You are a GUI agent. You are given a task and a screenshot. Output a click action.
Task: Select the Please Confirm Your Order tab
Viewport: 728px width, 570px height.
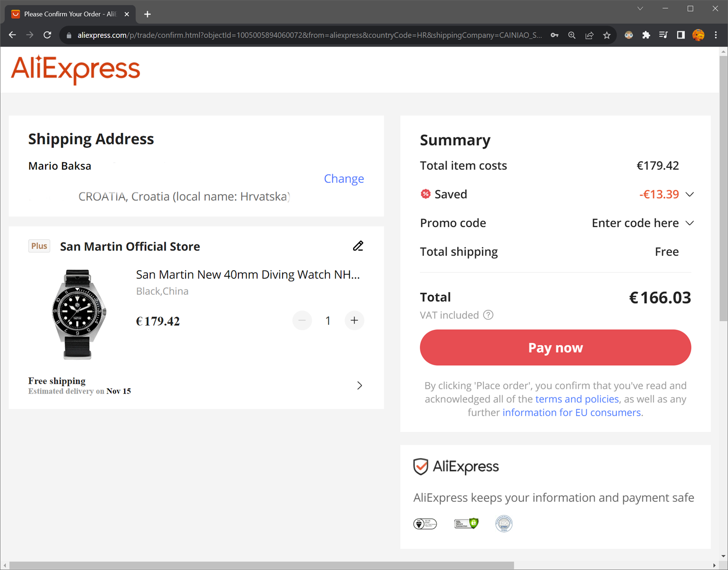click(70, 14)
